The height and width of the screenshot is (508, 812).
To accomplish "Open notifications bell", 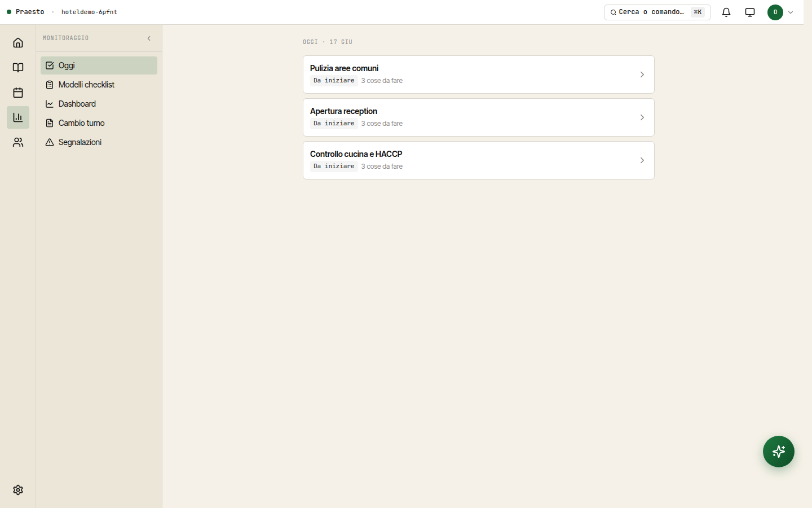I will (x=726, y=12).
